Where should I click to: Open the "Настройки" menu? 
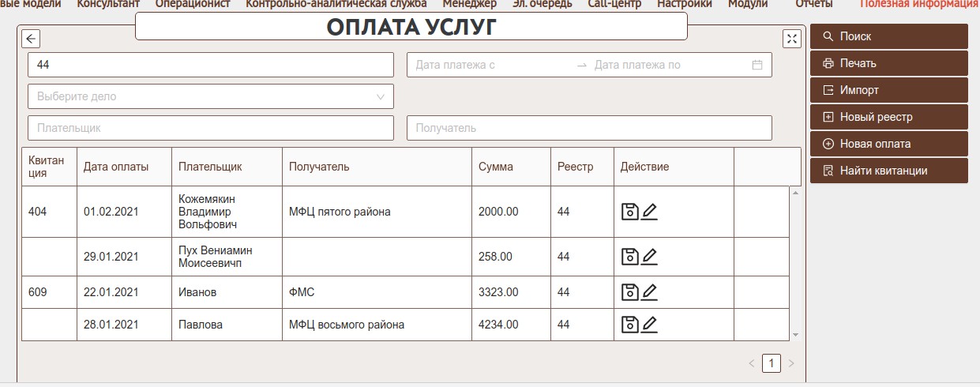click(684, 4)
